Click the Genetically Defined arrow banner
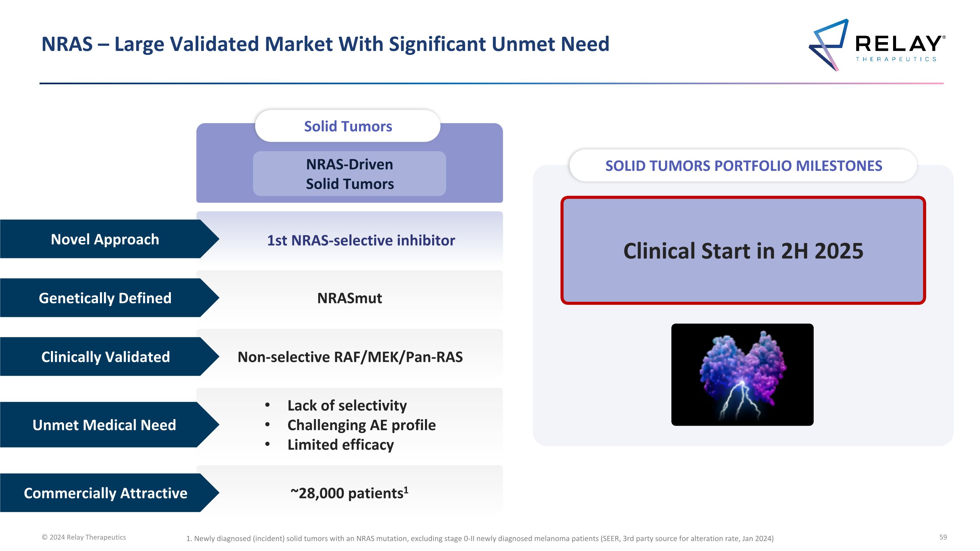The width and height of the screenshot is (980, 551). click(x=105, y=298)
